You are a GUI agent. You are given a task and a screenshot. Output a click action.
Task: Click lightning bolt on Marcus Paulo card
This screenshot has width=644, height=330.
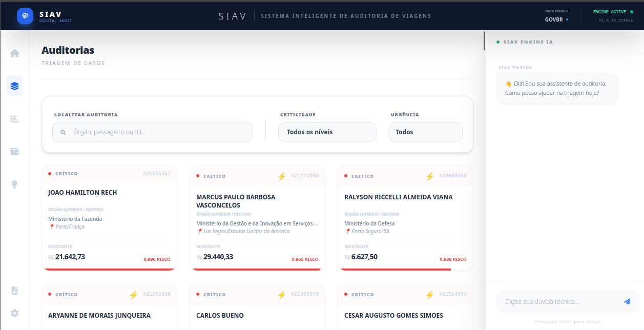[281, 176]
